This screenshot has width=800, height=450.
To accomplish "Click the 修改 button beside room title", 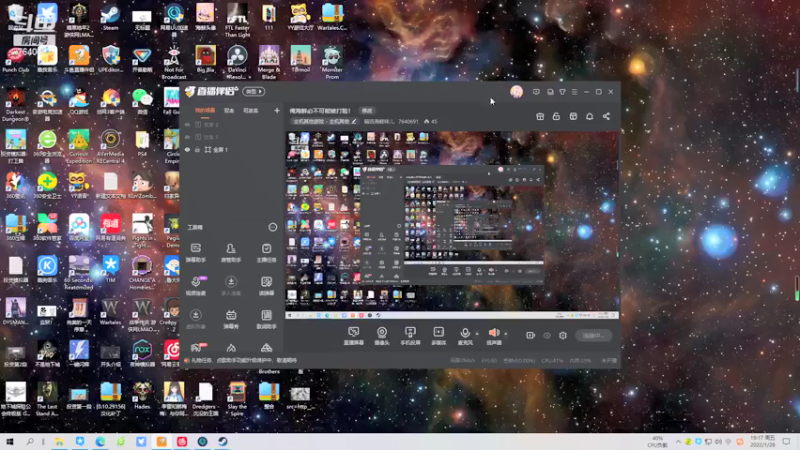I will point(367,111).
